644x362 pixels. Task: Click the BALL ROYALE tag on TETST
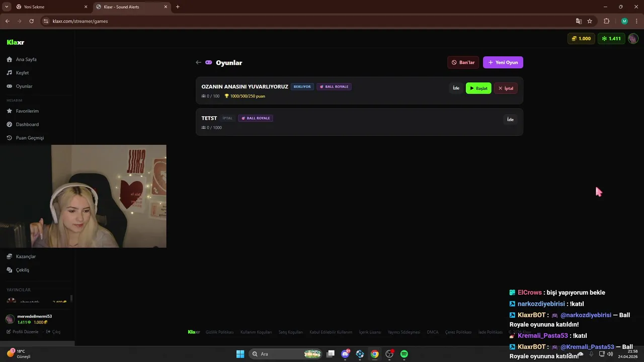(256, 118)
